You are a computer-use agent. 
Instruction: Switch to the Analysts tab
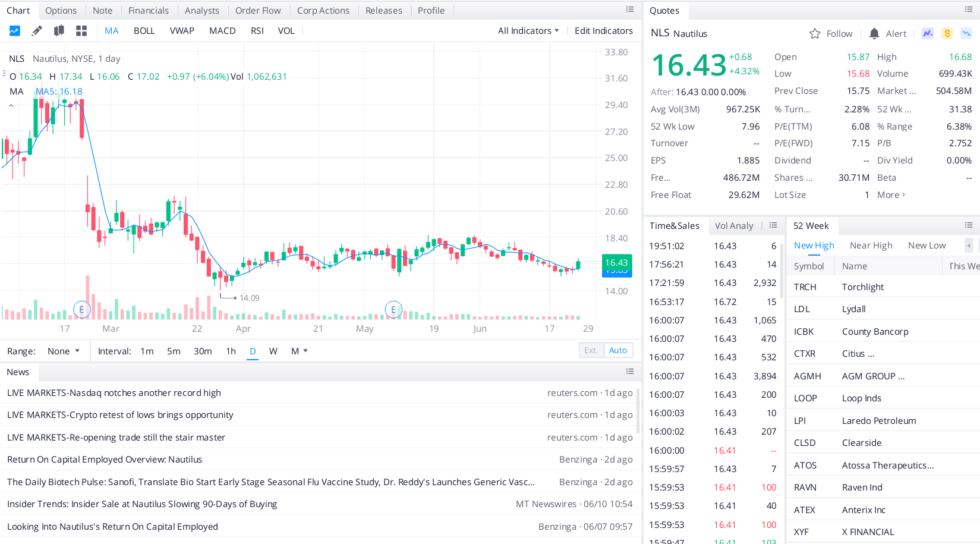202,11
